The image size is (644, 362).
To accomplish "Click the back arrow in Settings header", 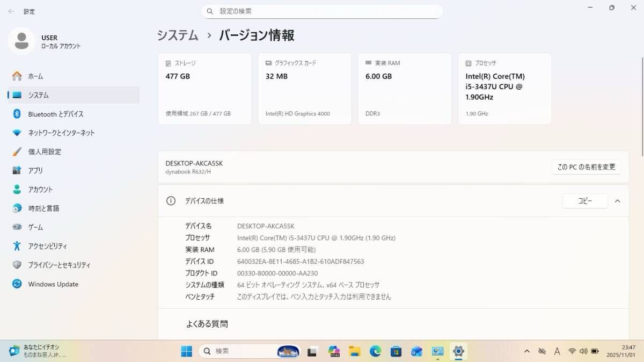I will tap(11, 11).
